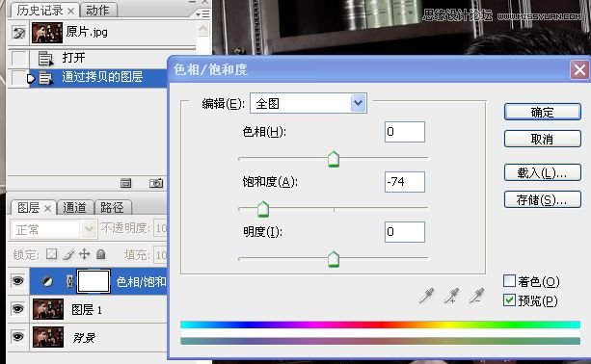The width and height of the screenshot is (591, 364).
Task: Click the 确定 button
Action: (543, 112)
